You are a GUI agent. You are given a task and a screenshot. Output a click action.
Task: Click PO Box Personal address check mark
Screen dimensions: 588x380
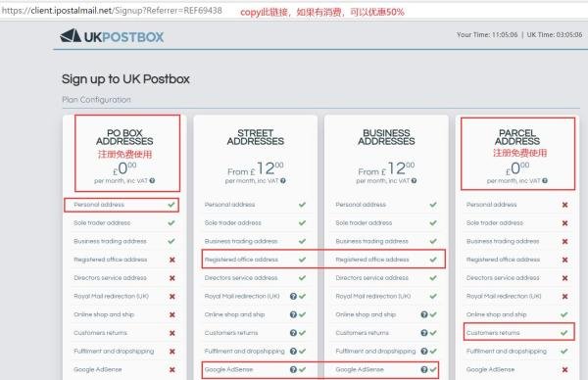point(171,205)
